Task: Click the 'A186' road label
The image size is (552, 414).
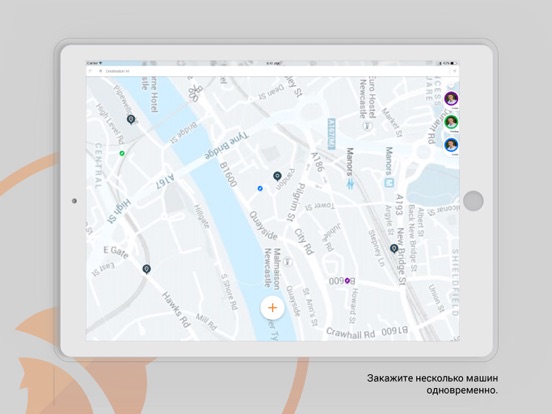Action: coord(317,162)
